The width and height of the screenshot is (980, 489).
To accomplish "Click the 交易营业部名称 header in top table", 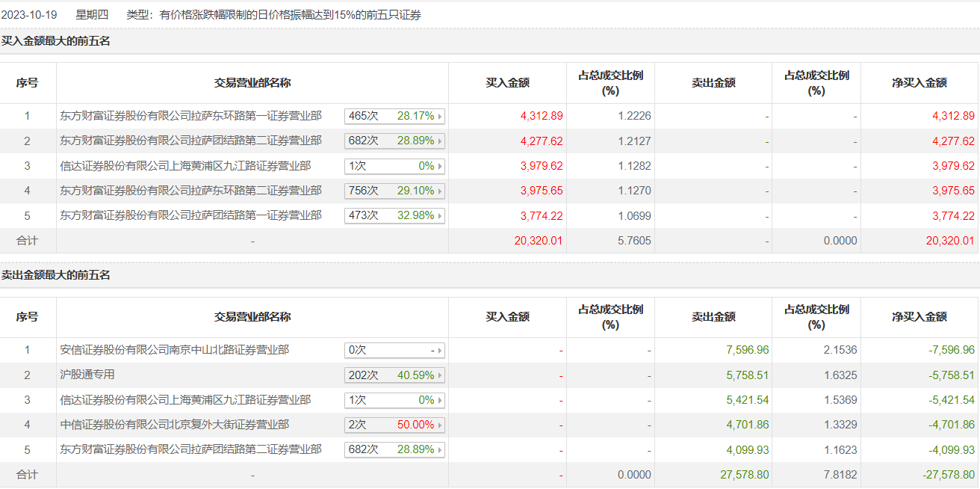I will [252, 83].
